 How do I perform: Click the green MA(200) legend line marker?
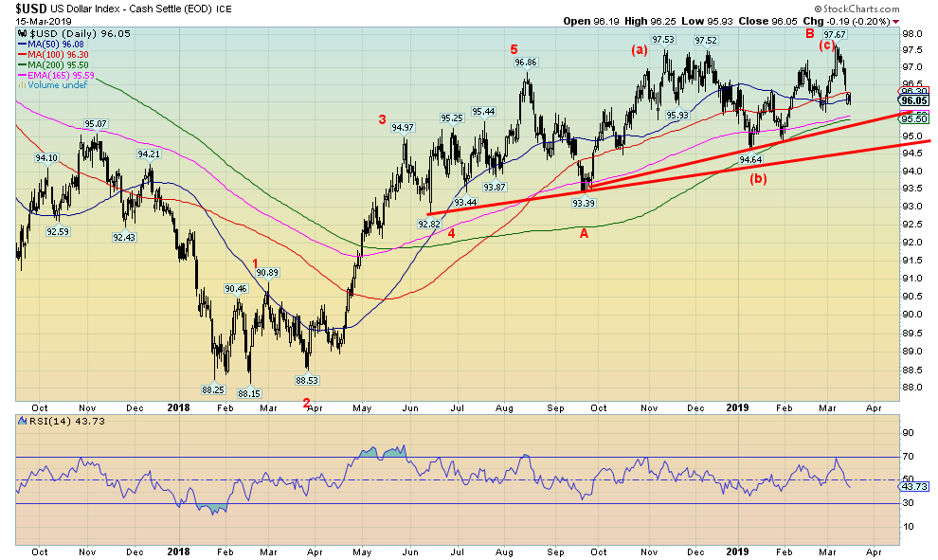(x=20, y=64)
